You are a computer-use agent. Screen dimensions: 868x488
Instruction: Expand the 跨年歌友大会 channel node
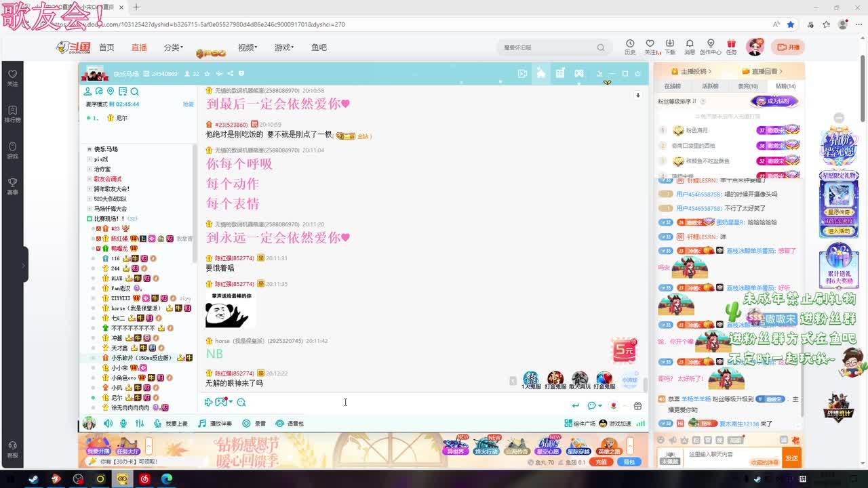(90, 189)
